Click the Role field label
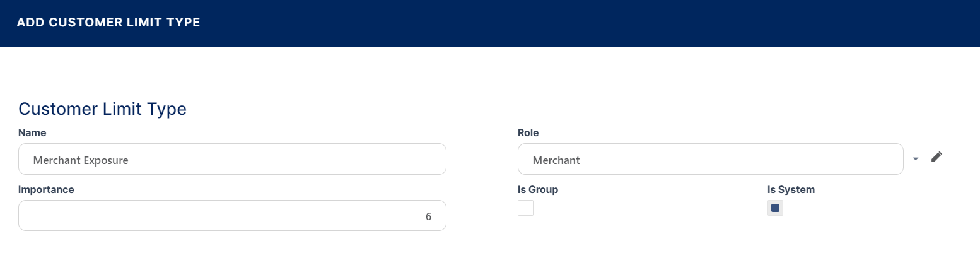The image size is (980, 253). tap(528, 132)
